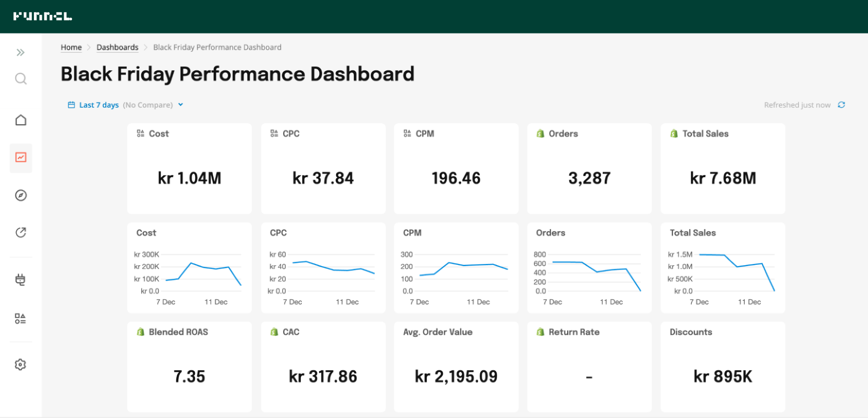The image size is (868, 418).
Task: Click the kr 60 axis label on CPC chart
Action: [x=277, y=254]
